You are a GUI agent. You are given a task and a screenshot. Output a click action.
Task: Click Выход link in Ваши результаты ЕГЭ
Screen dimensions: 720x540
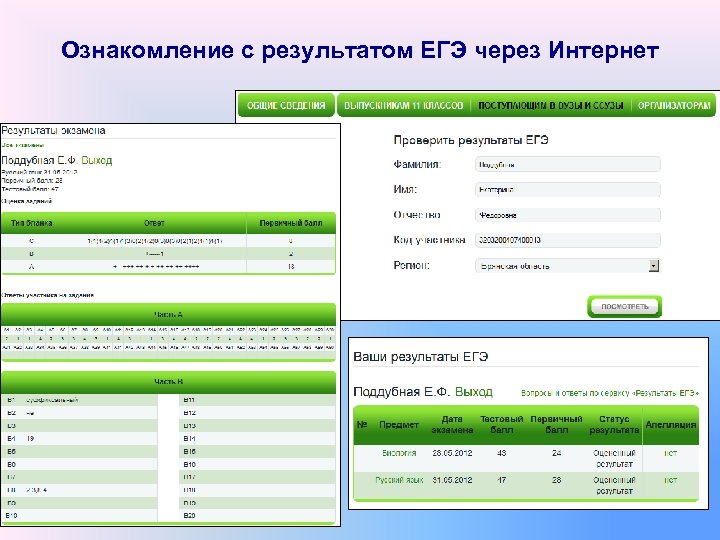point(473,392)
